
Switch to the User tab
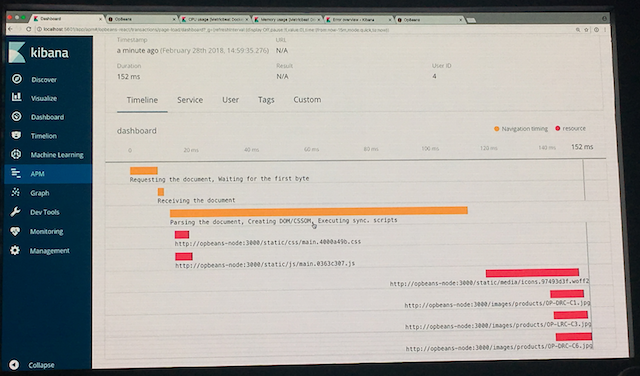[230, 100]
